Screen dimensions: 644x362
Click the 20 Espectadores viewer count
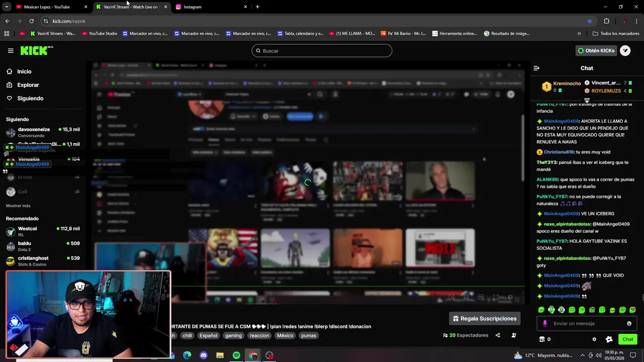point(465,335)
